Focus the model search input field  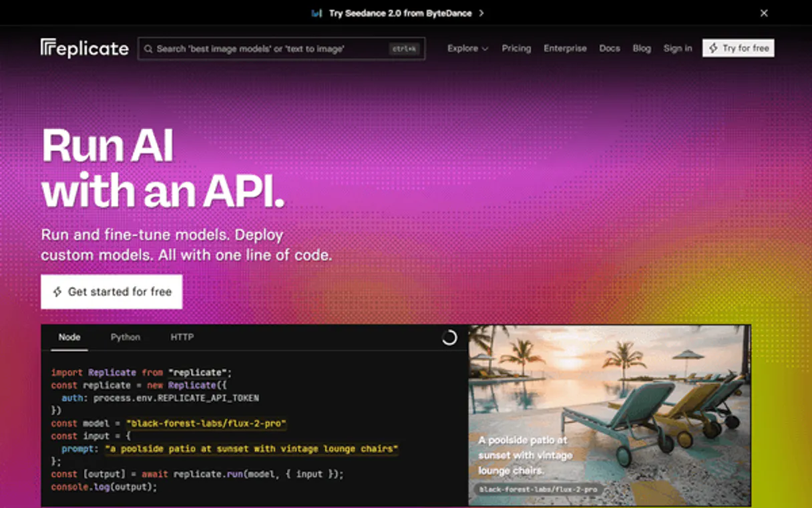pos(267,49)
